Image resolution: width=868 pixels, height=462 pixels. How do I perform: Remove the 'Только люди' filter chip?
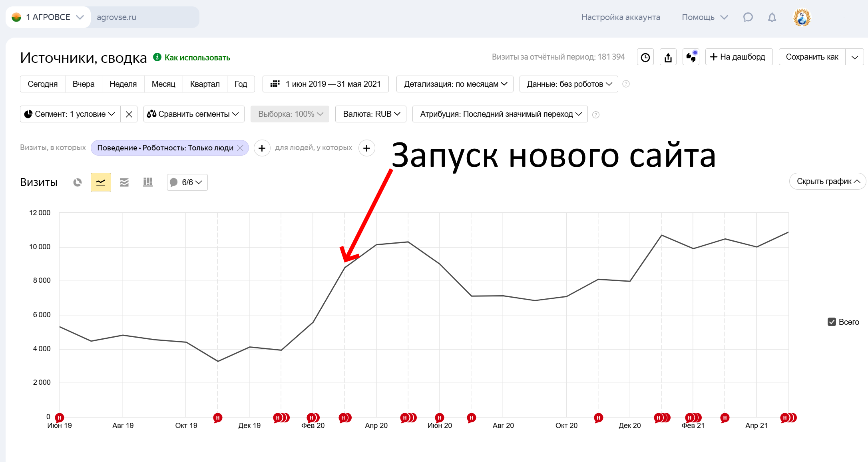tap(240, 148)
